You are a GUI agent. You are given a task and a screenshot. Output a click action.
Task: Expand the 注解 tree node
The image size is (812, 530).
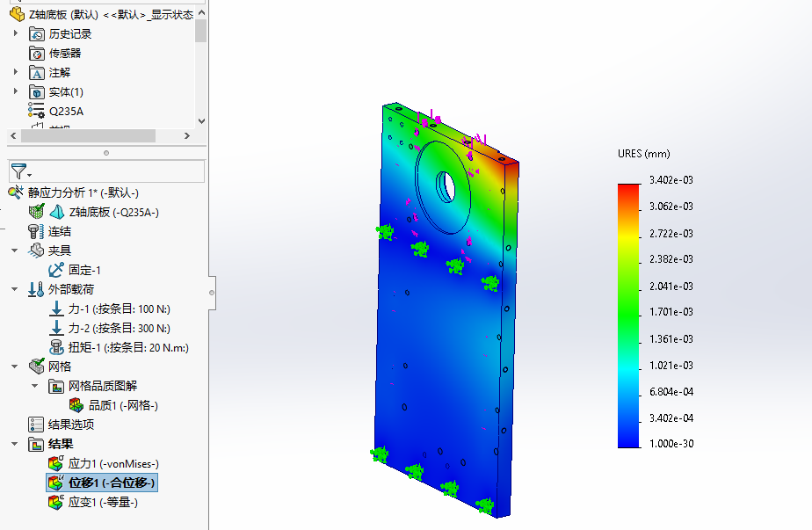(x=15, y=72)
